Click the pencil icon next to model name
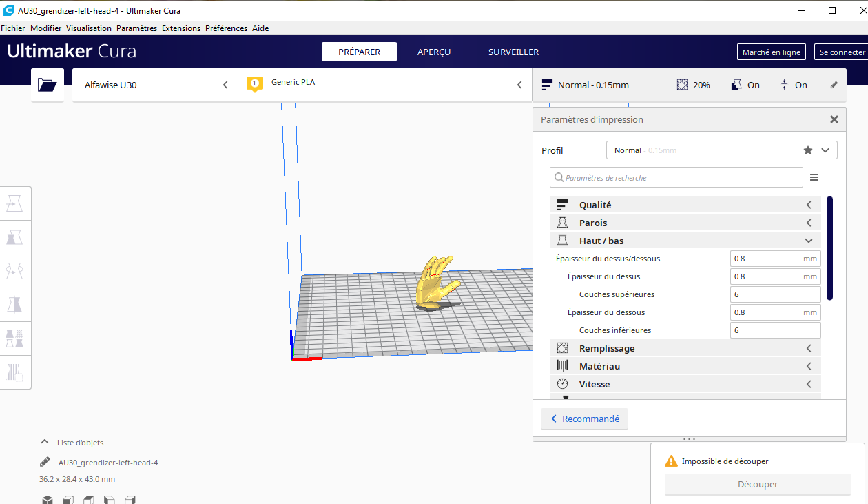The width and height of the screenshot is (868, 504). click(45, 462)
